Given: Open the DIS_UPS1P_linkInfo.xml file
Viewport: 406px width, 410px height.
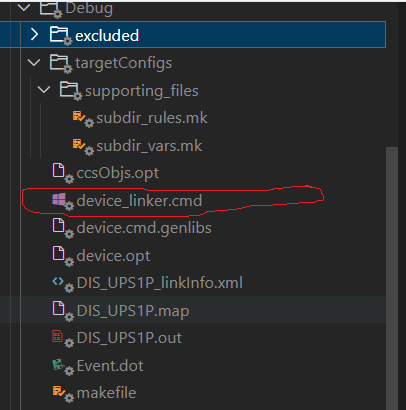Looking at the screenshot, I should (160, 283).
